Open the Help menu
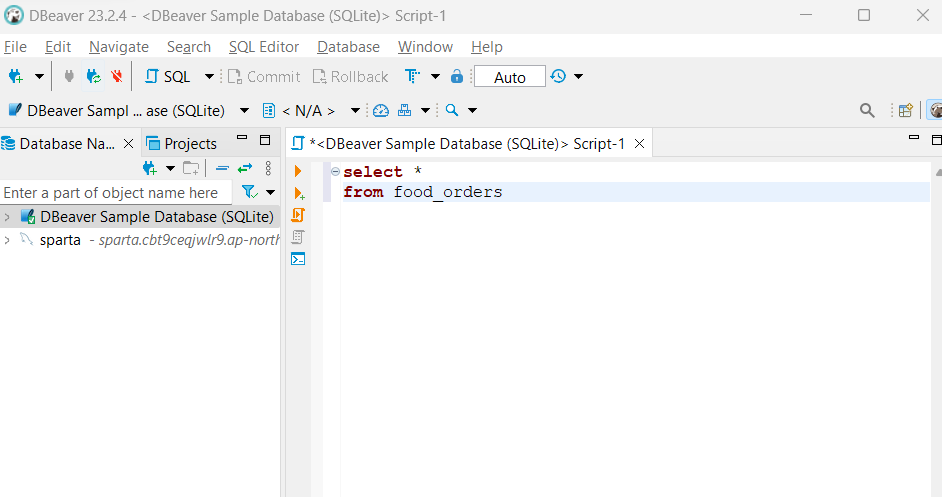Image resolution: width=942 pixels, height=497 pixels. coord(487,47)
